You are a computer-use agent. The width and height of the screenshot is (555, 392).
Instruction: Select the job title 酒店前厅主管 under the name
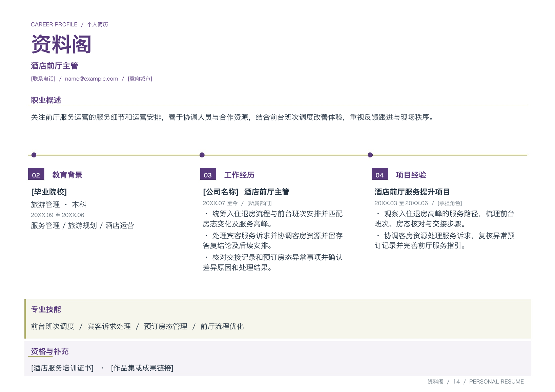(x=55, y=66)
